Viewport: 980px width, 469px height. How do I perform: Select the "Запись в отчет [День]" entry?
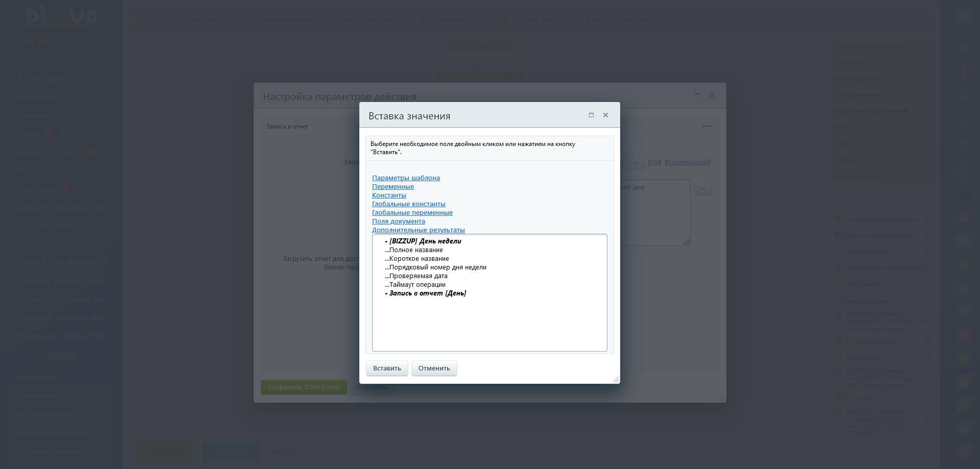(427, 293)
